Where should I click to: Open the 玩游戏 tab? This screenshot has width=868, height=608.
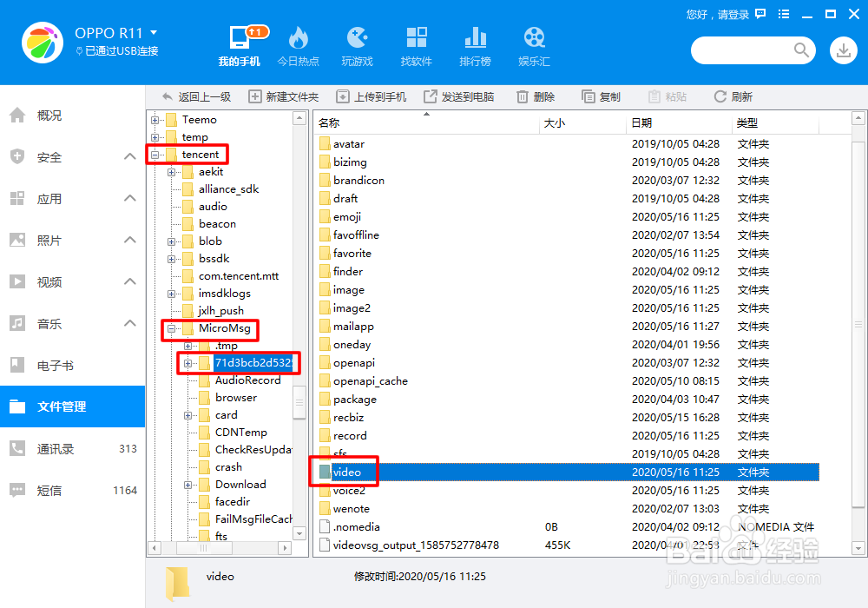click(x=358, y=47)
